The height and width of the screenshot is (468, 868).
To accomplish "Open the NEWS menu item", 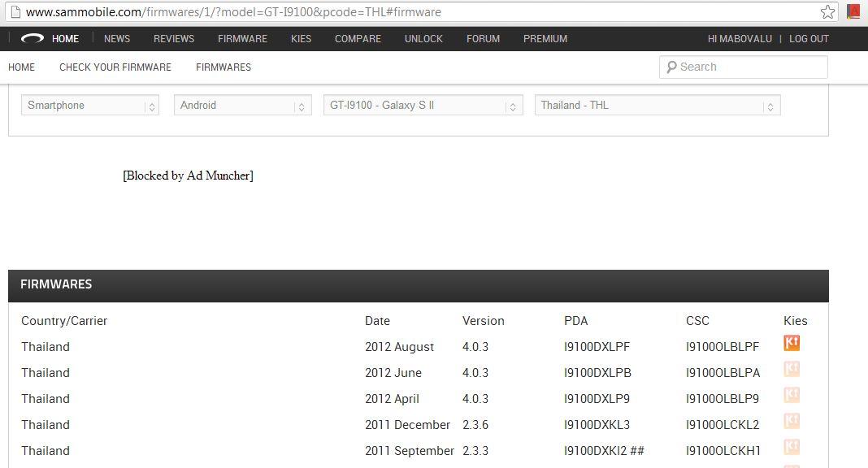I will 117,39.
